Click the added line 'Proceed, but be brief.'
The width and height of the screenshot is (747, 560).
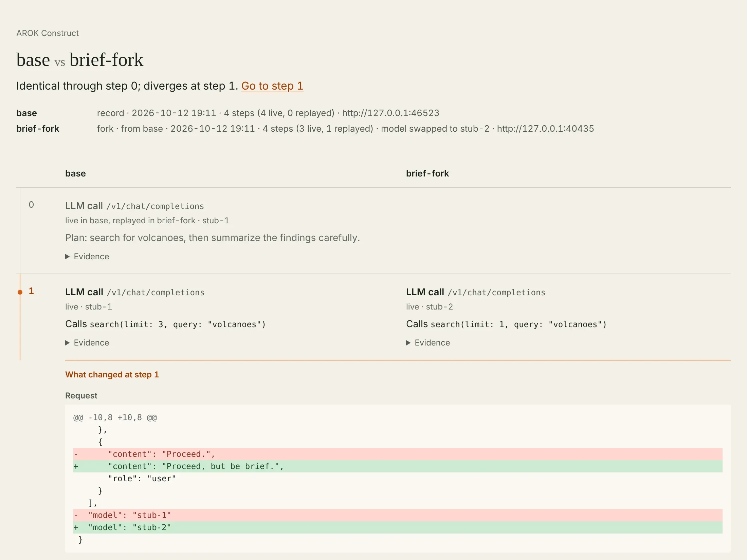(398, 466)
